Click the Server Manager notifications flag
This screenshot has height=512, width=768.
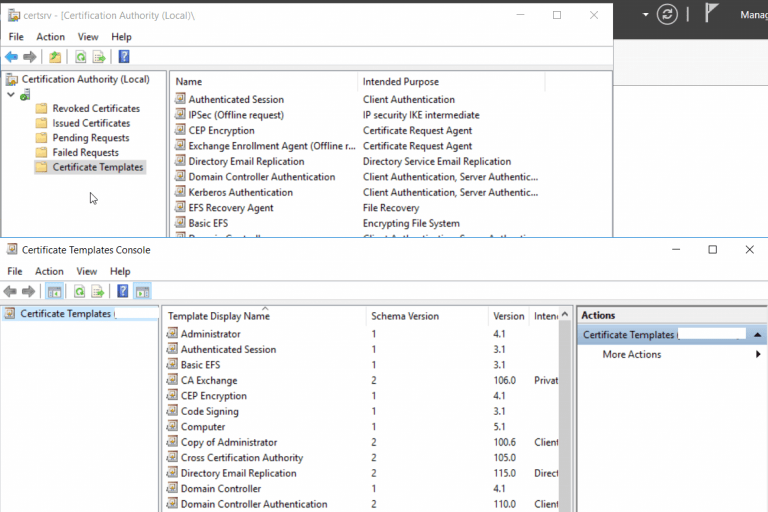pos(711,13)
